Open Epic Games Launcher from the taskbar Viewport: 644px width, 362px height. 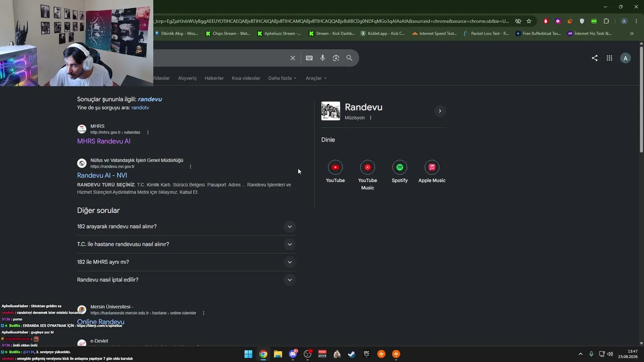click(367, 354)
